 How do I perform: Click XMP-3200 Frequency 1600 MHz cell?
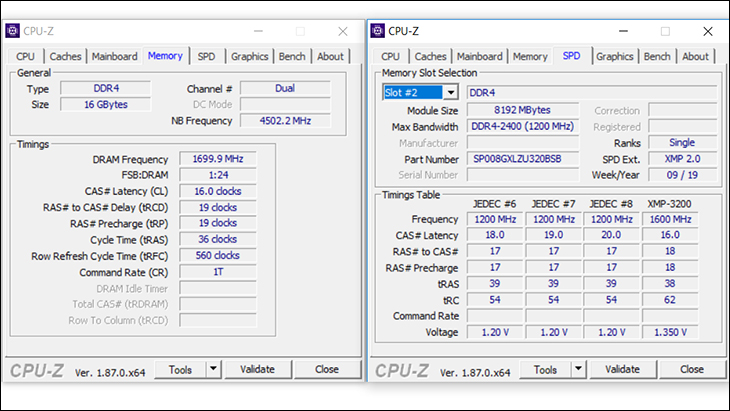click(x=670, y=219)
